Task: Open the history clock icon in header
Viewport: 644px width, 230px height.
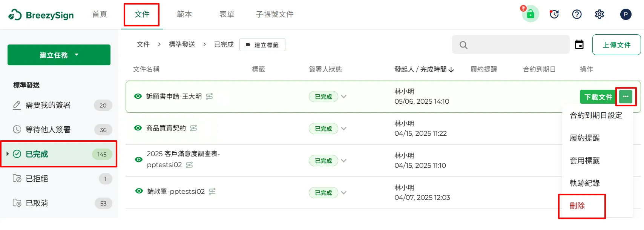Action: click(554, 14)
